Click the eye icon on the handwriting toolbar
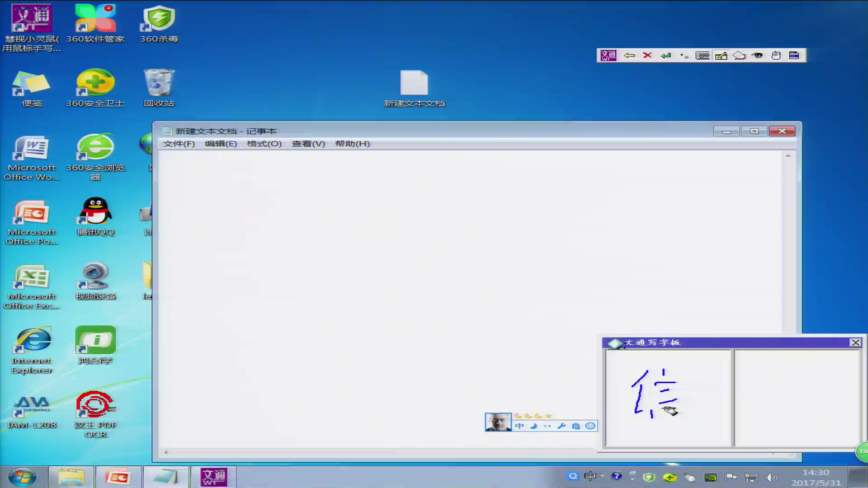Screen dimensions: 868x488 (x=757, y=56)
